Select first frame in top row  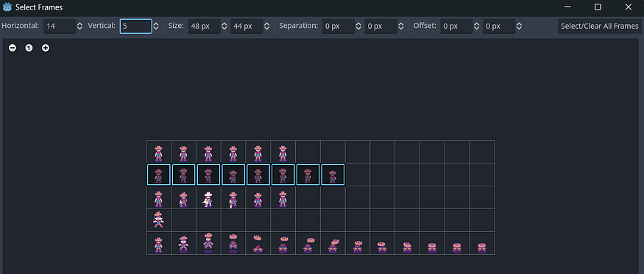[x=158, y=152]
